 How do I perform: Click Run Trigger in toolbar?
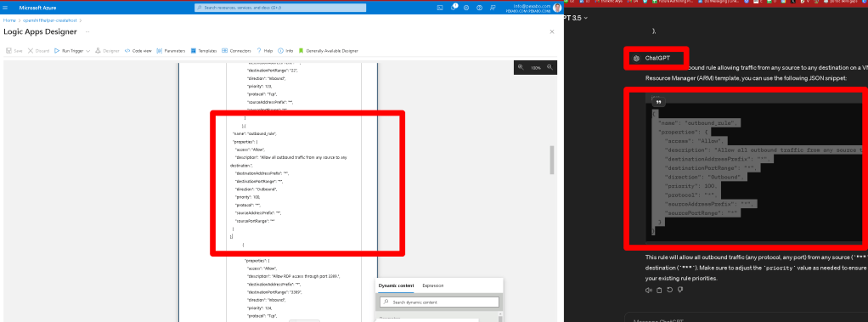click(69, 50)
